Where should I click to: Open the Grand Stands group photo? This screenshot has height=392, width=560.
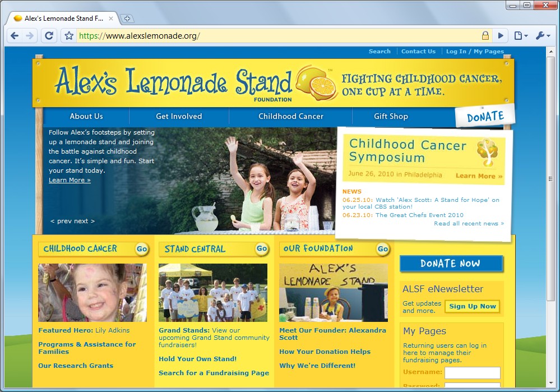[213, 293]
